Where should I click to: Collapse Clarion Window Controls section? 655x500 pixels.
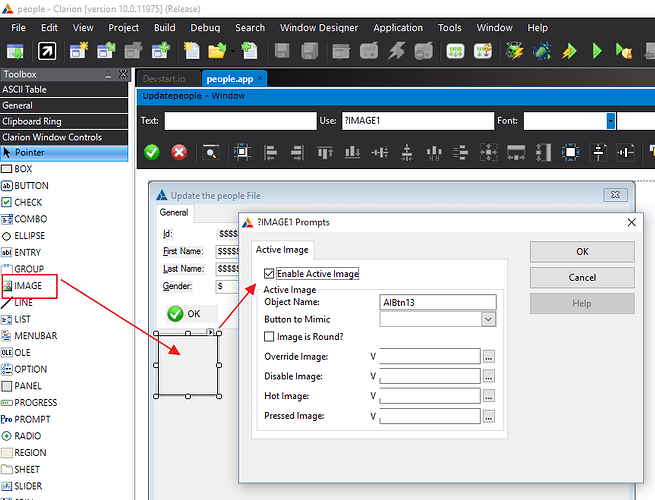click(x=64, y=137)
